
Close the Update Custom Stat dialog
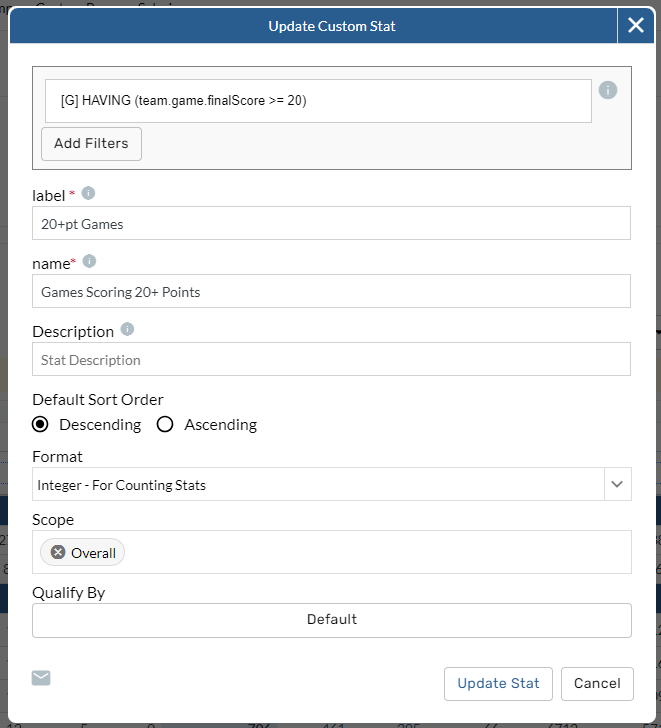pyautogui.click(x=636, y=26)
